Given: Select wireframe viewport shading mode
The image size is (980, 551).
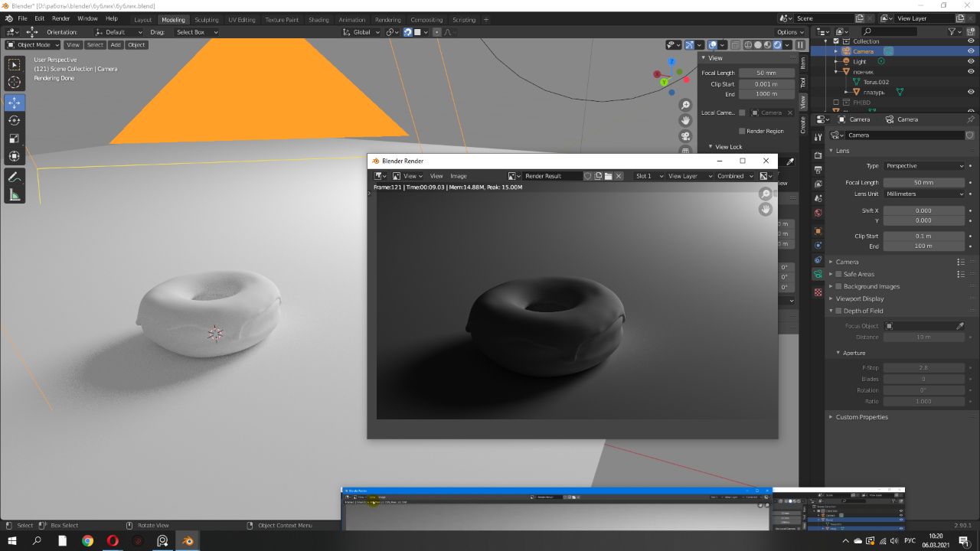Looking at the screenshot, I should 749,45.
